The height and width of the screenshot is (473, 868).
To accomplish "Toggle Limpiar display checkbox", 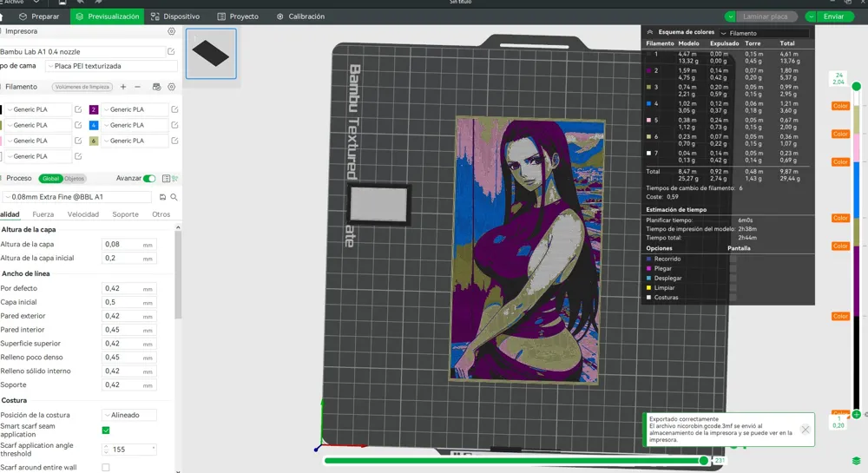I will pos(733,287).
